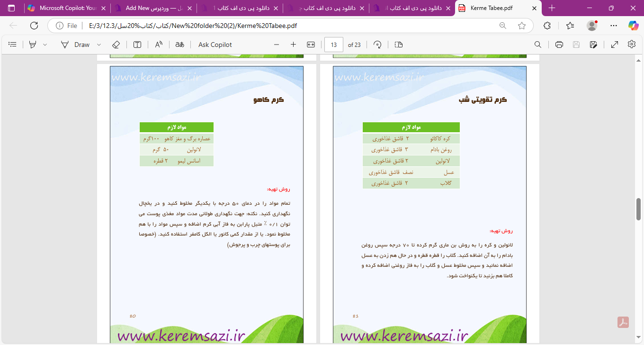Image resolution: width=644 pixels, height=345 pixels.
Task: Activate the Draw tool
Action: coord(75,45)
